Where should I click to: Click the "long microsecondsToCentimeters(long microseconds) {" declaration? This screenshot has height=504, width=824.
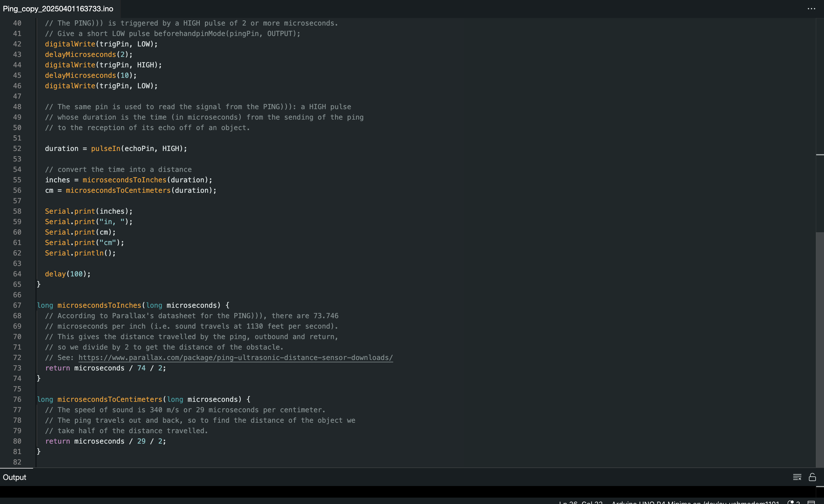click(x=144, y=399)
